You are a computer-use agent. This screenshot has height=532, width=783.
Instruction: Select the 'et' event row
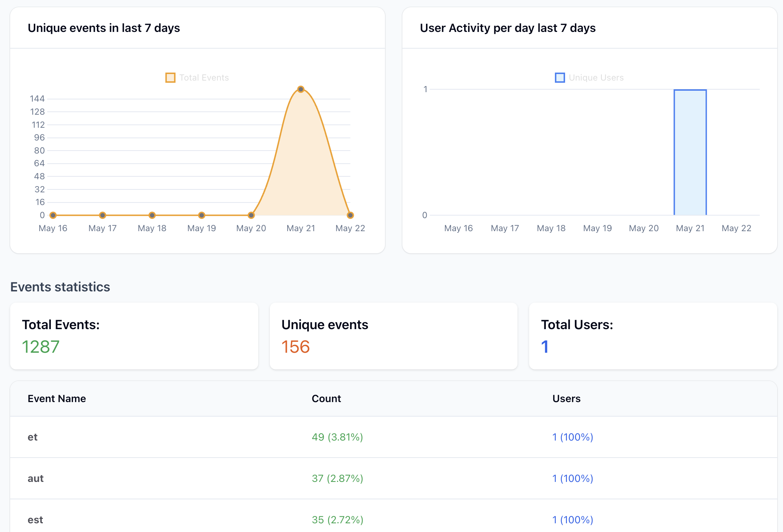tap(33, 437)
